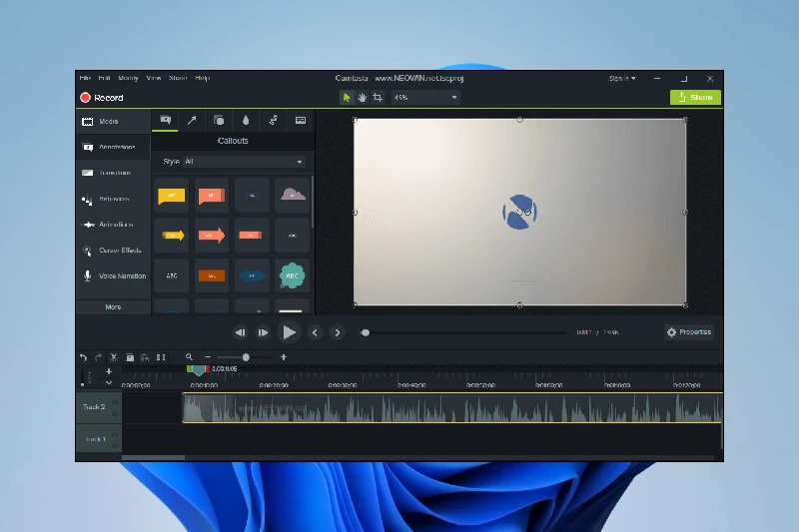This screenshot has height=532, width=799.
Task: Select the blue oval callout
Action: (252, 275)
